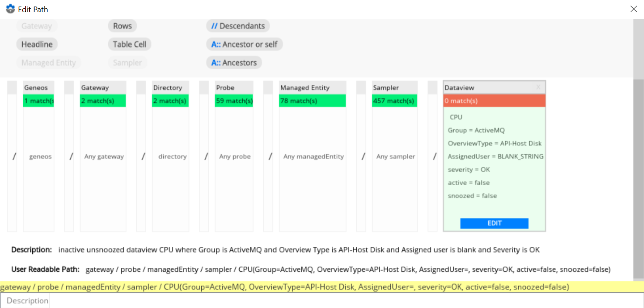Select the Ancestors axis chip
The height and width of the screenshot is (308, 644).
(x=234, y=62)
